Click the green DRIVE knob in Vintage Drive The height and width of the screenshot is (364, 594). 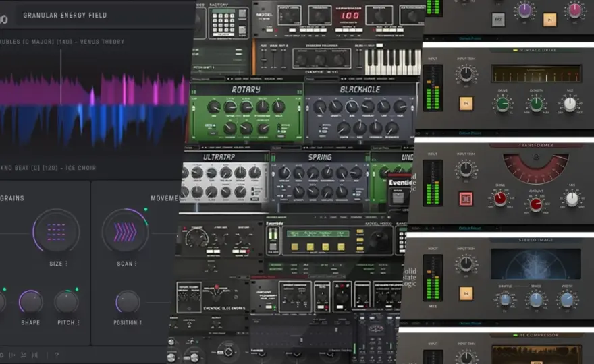tap(503, 104)
